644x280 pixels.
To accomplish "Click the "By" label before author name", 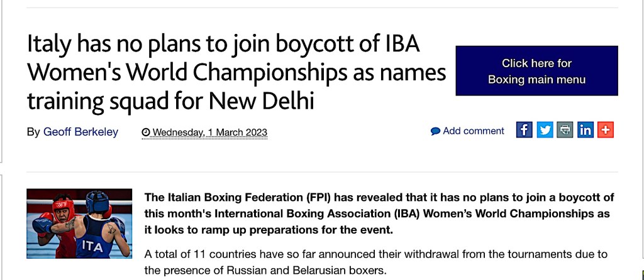I will 33,132.
